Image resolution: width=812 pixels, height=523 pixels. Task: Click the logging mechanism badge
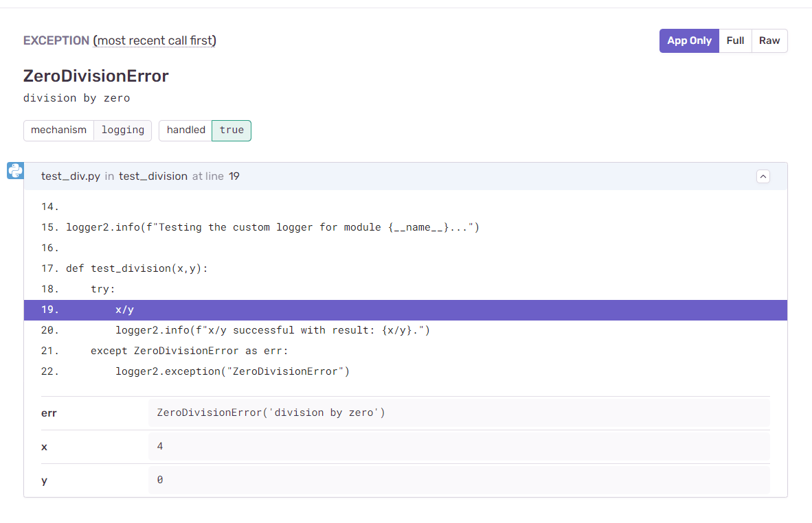[x=122, y=130]
